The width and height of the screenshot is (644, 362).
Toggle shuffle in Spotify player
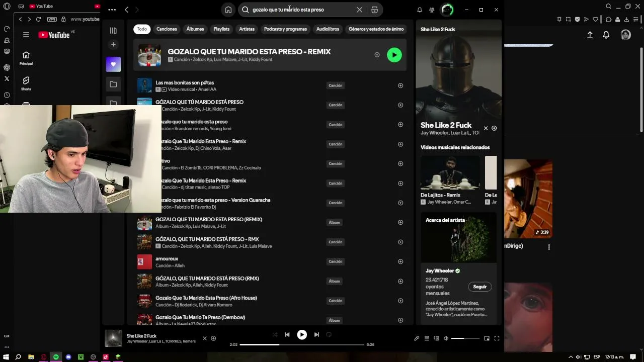click(x=275, y=334)
